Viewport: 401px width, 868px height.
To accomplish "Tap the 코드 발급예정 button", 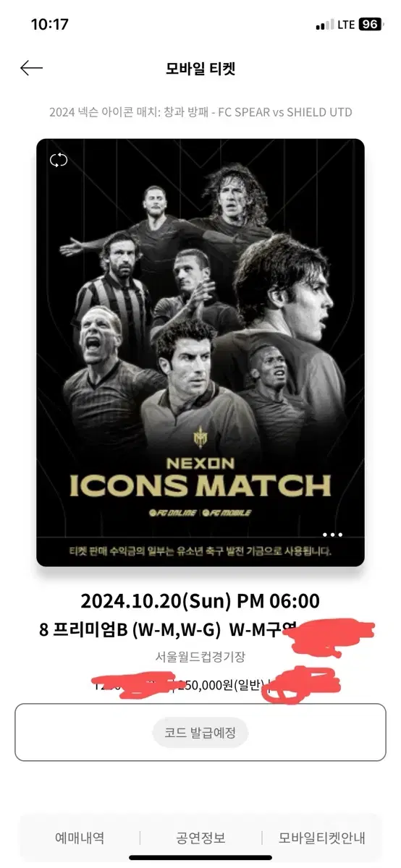I will pyautogui.click(x=200, y=733).
